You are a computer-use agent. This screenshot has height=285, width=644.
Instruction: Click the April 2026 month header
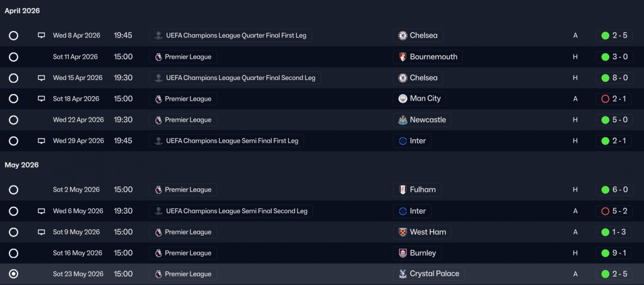pyautogui.click(x=22, y=11)
